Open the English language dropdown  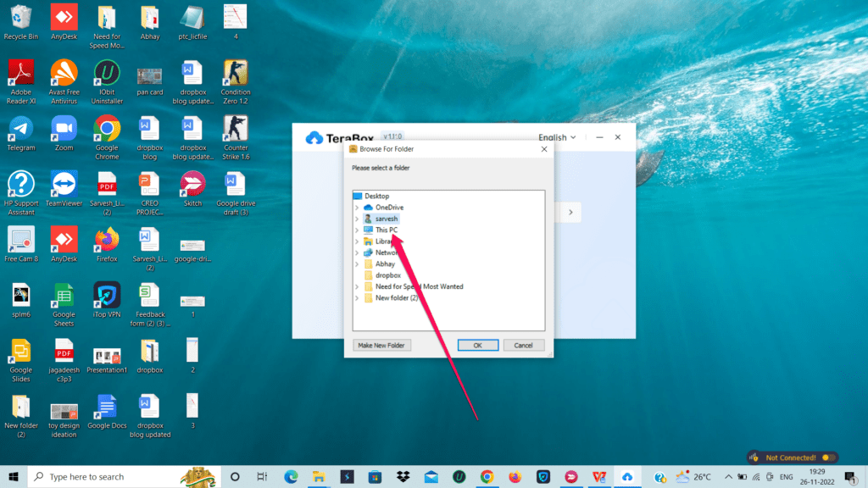[557, 136]
